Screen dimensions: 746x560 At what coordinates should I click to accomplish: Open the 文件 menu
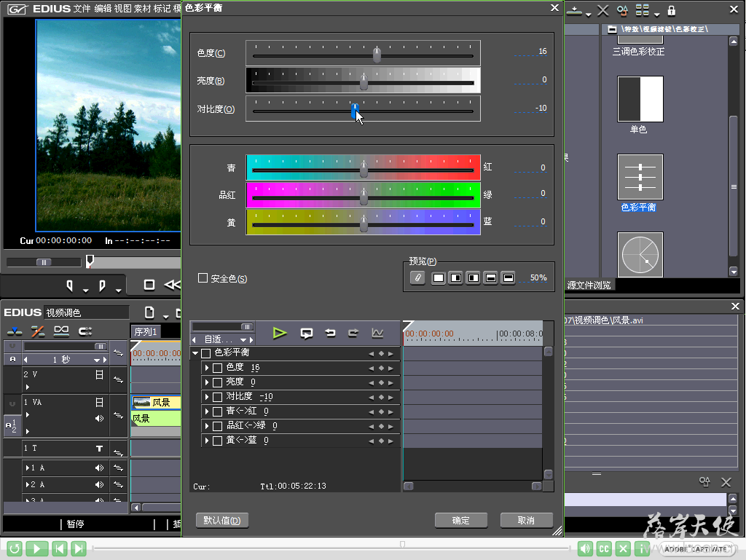[x=82, y=9]
